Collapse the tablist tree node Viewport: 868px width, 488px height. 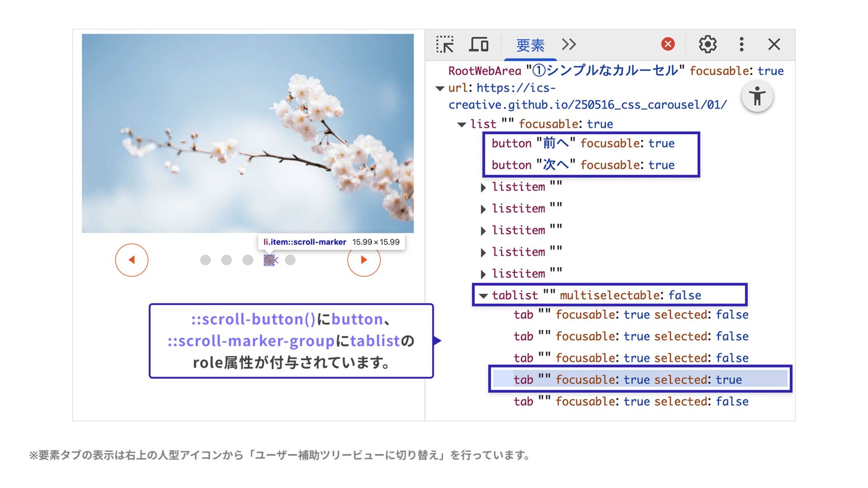483,296
